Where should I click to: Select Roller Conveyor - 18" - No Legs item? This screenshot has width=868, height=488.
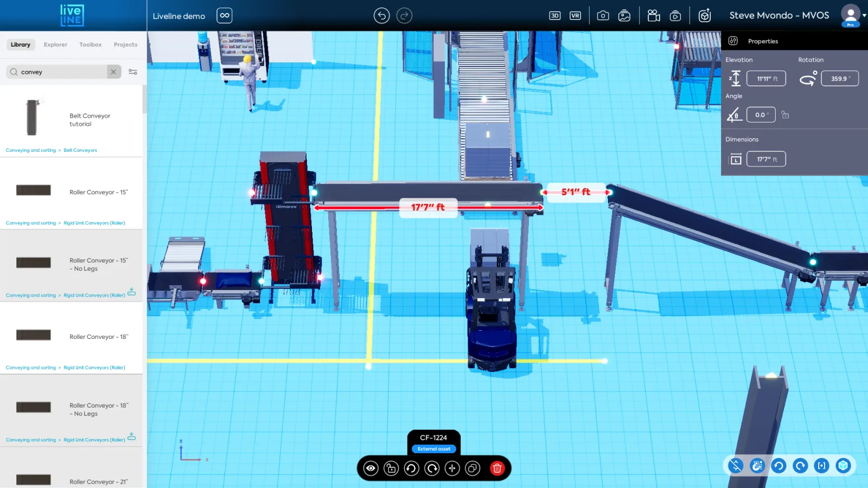point(71,409)
